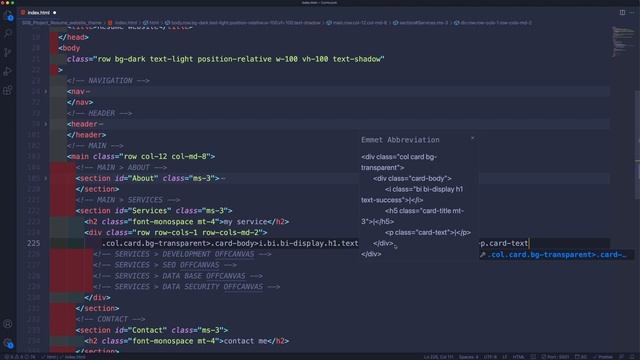Click the HEADER comment line
Screen dimensions: 640x360
tap(100, 113)
